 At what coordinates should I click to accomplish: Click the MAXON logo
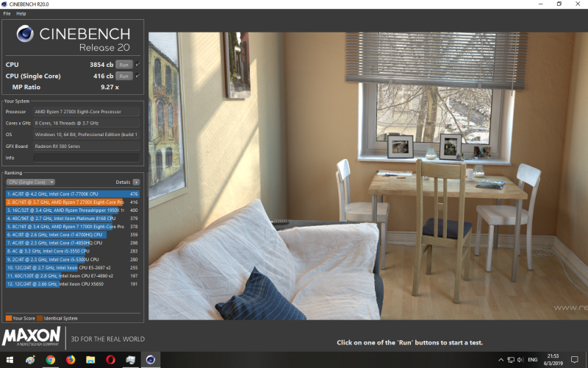click(32, 336)
